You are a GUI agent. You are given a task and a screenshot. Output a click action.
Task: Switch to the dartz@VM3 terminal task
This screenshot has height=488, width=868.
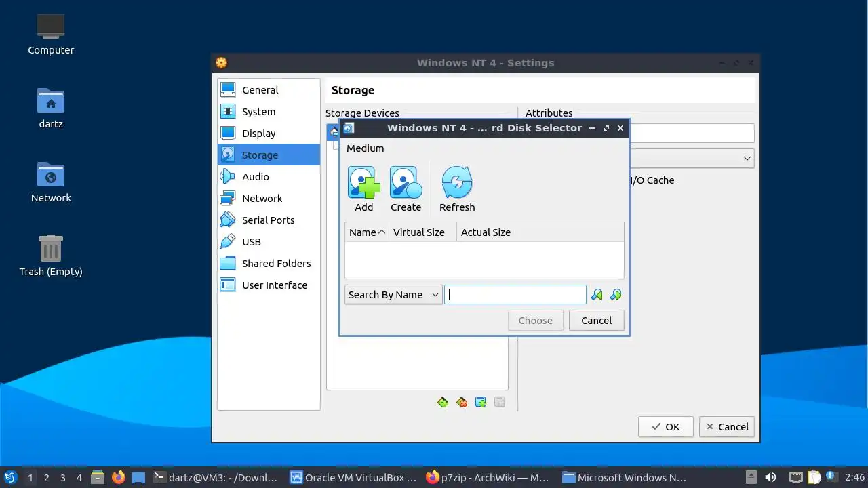pyautogui.click(x=217, y=477)
